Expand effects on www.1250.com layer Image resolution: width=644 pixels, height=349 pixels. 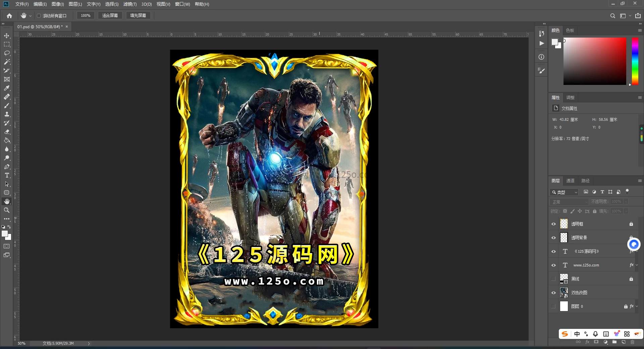coord(637,265)
